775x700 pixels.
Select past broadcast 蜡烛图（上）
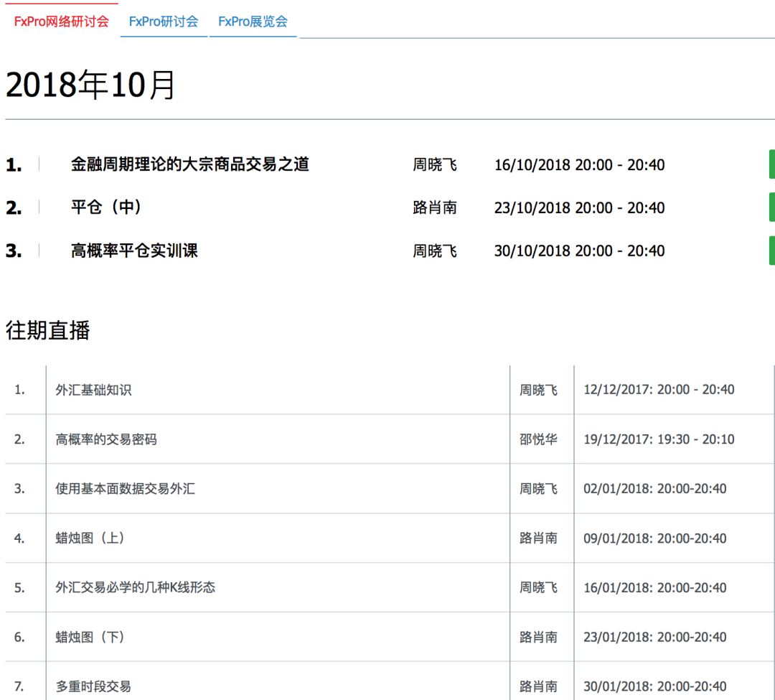(90, 538)
